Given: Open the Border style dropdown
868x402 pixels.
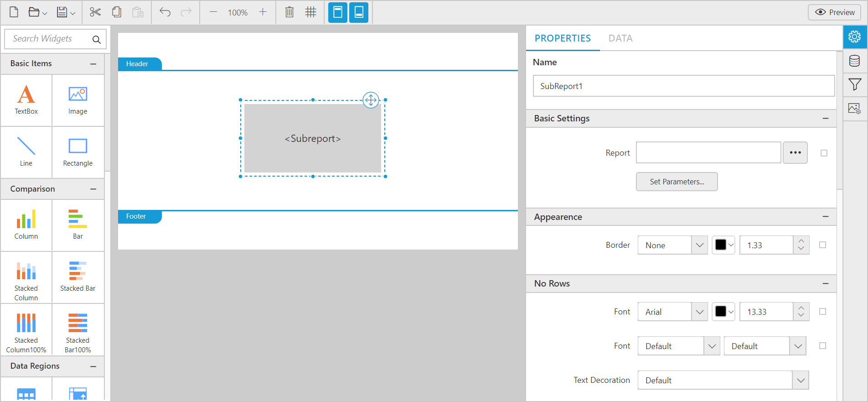Looking at the screenshot, I should [700, 245].
